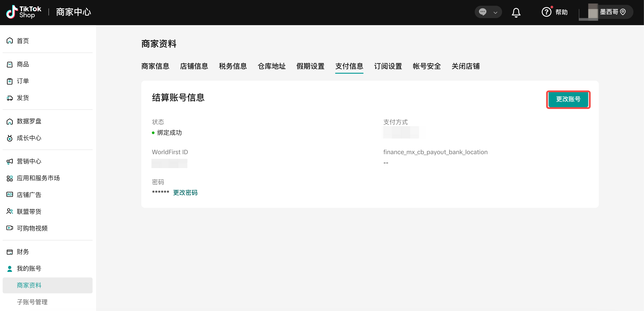Open the Finance sidebar item

pyautogui.click(x=22, y=252)
